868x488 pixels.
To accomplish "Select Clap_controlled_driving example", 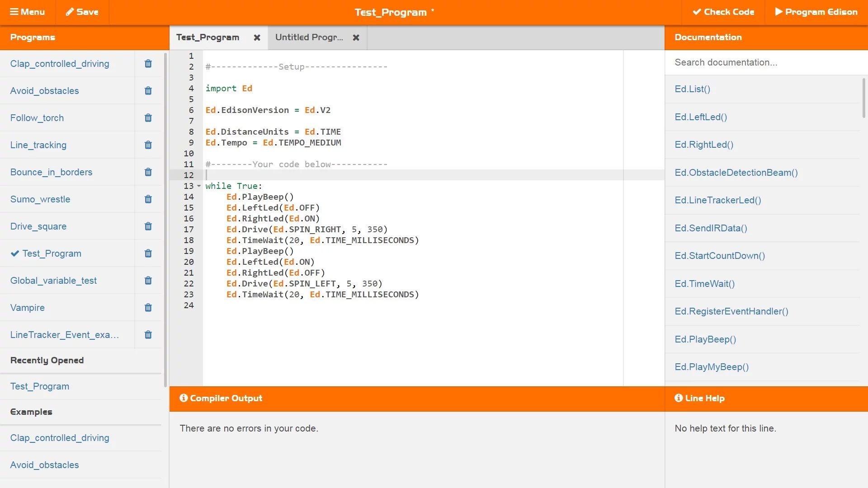I will coord(60,438).
